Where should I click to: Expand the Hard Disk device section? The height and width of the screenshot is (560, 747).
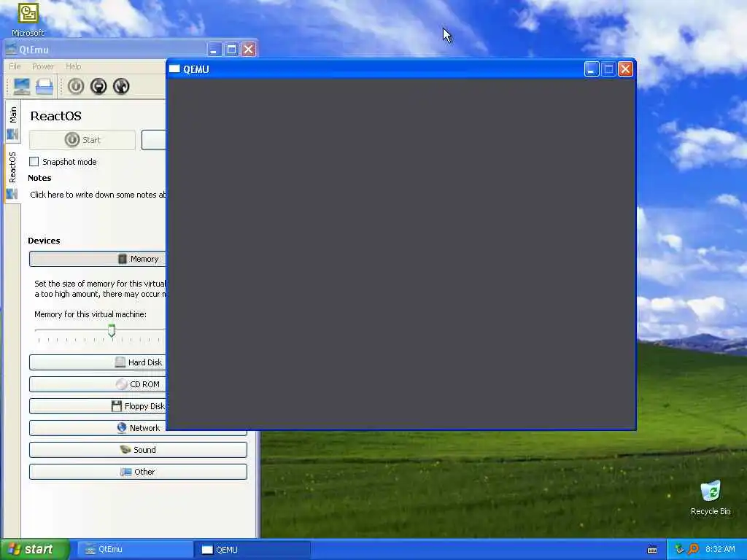pyautogui.click(x=97, y=362)
